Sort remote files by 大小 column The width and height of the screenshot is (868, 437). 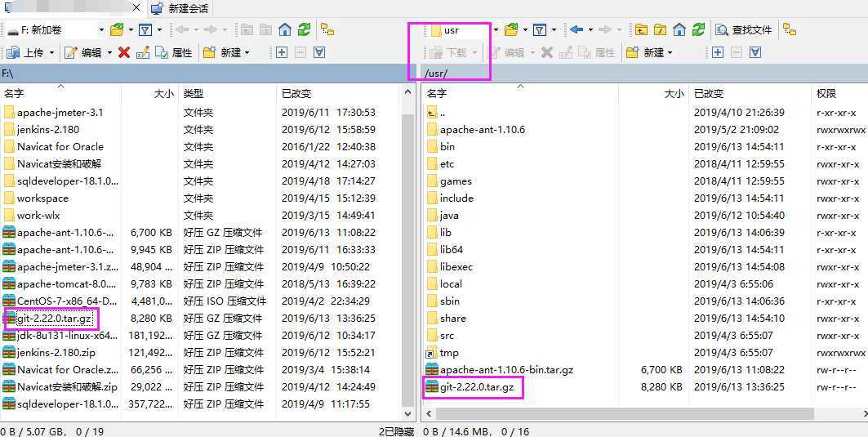pos(654,94)
